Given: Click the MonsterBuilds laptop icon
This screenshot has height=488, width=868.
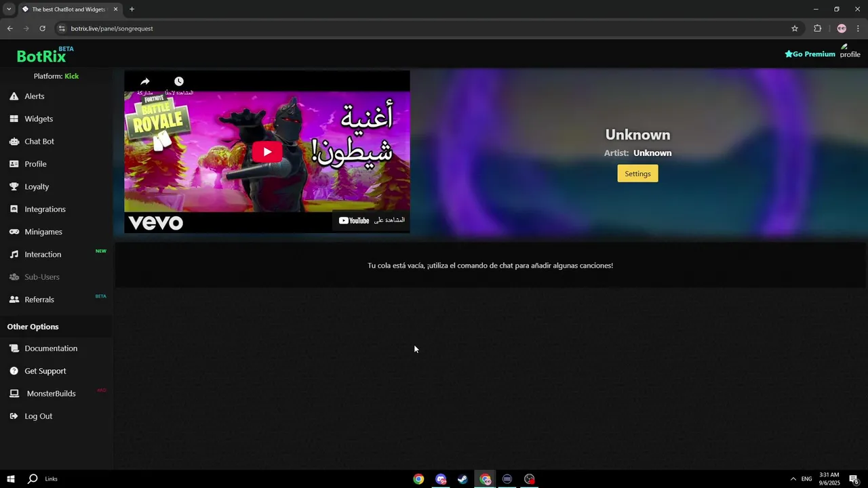Looking at the screenshot, I should [14, 394].
